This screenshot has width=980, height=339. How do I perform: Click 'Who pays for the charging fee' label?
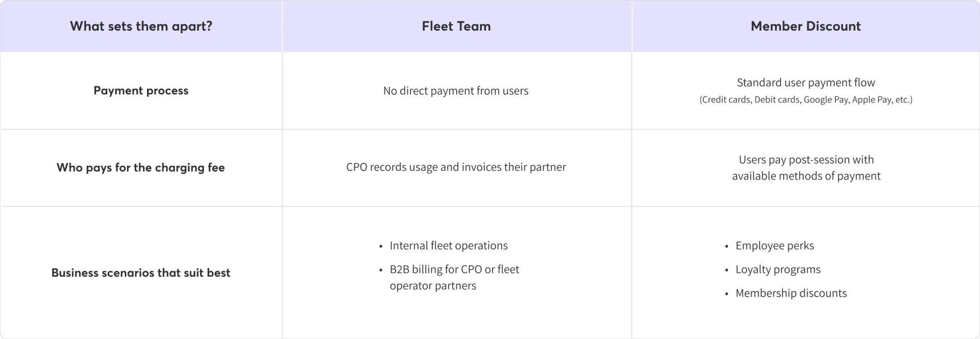[141, 167]
